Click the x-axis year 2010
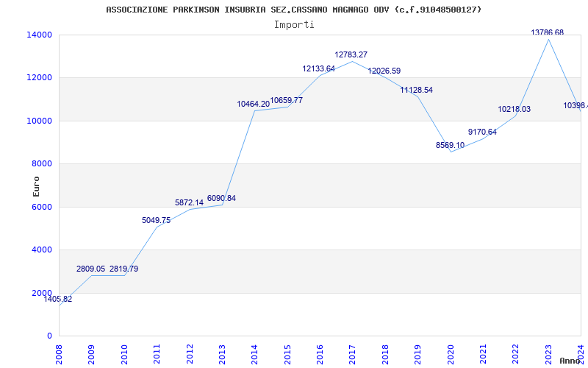 (x=124, y=354)
